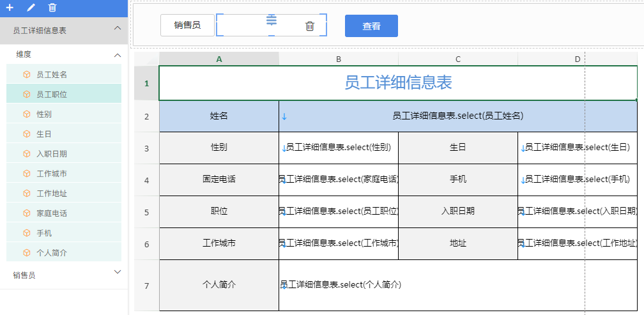The image size is (644, 315).
Task: Select column header C
Action: [x=458, y=59]
